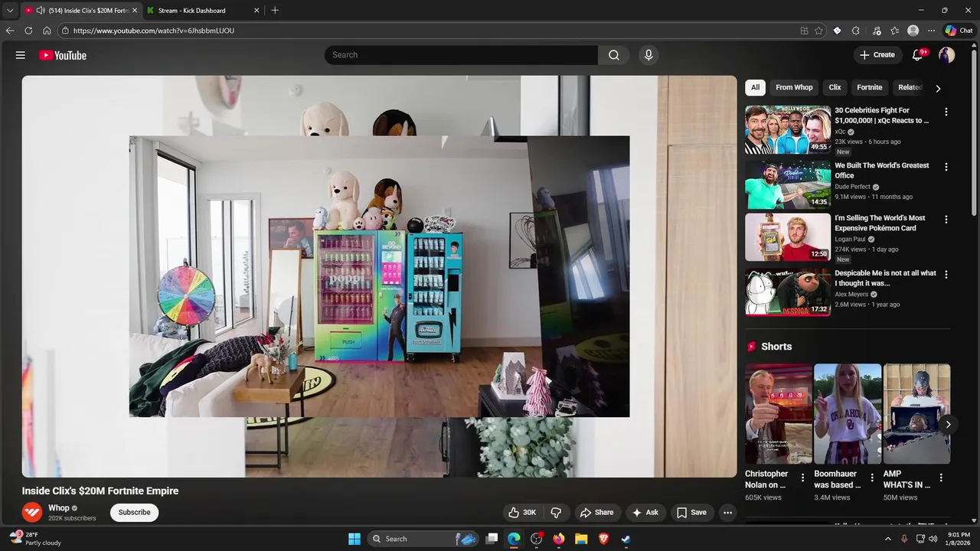Open the YouTube account avatar menu
This screenshot has height=551, width=980.
coord(947,55)
